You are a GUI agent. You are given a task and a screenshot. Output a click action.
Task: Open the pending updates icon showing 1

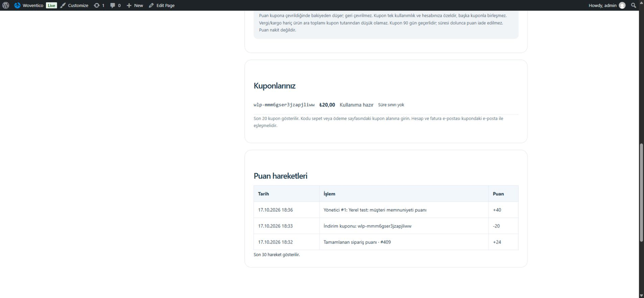(x=99, y=6)
